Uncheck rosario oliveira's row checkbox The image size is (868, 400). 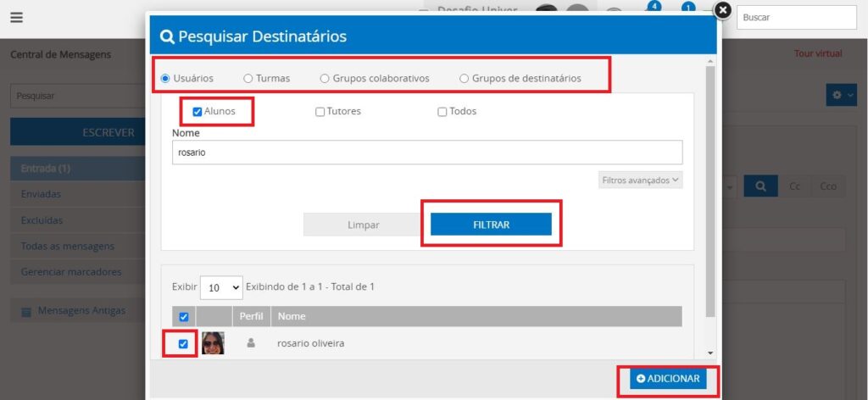[x=184, y=344]
